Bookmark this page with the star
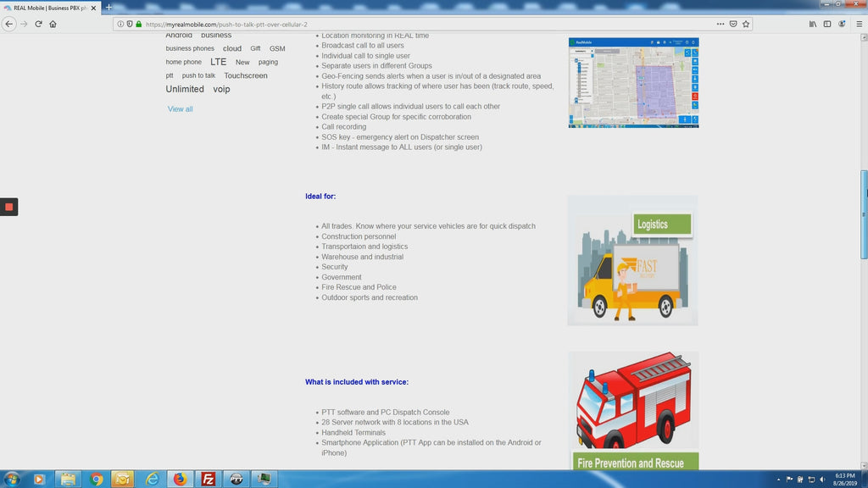The width and height of the screenshot is (868, 488). (x=746, y=24)
